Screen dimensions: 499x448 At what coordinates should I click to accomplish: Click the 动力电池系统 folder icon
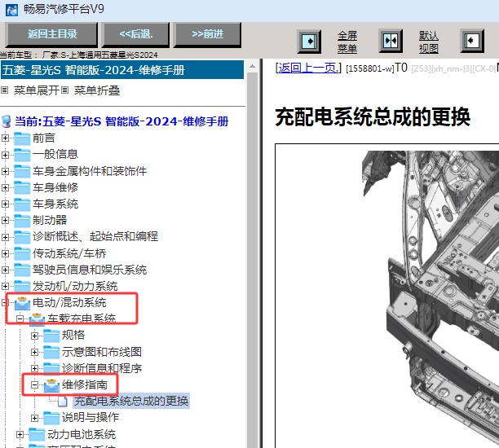(37, 435)
